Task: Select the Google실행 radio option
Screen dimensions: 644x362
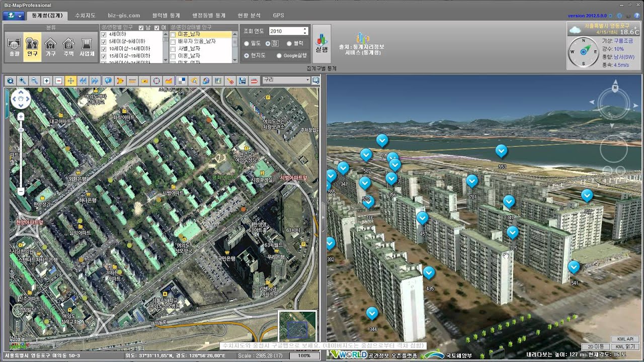Action: [279, 55]
